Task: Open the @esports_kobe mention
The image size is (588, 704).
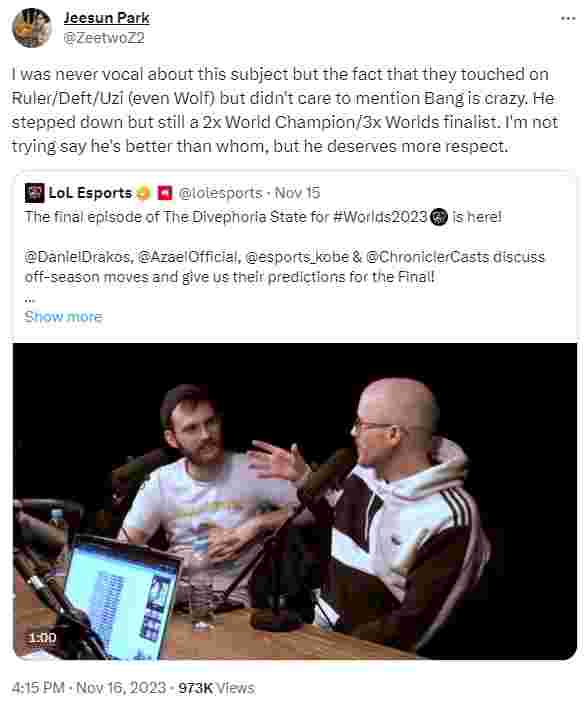Action: [x=297, y=257]
